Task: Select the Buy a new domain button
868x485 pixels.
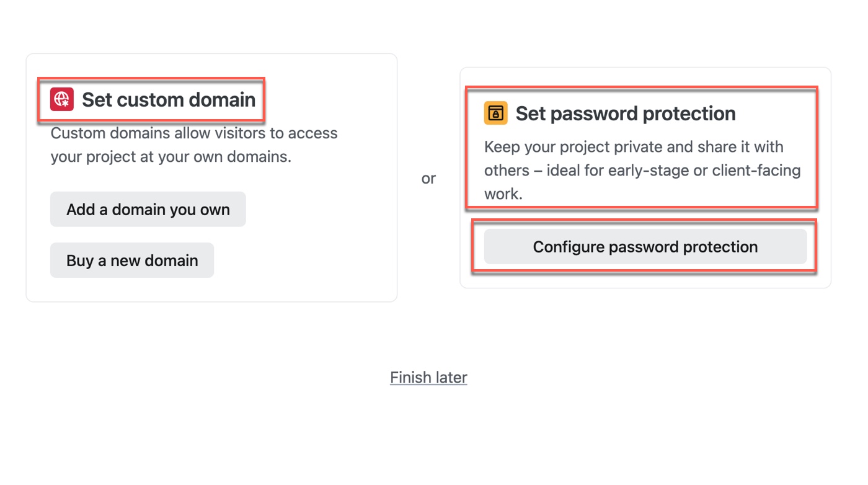Action: coord(132,260)
